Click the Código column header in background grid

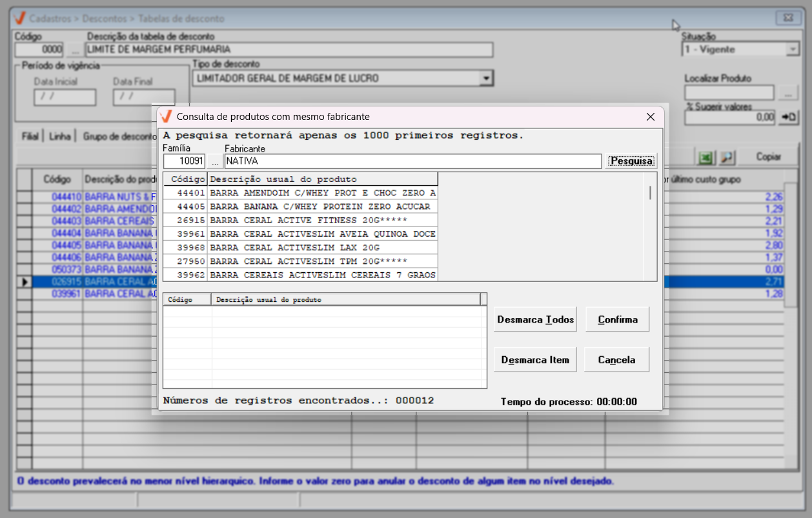57,179
